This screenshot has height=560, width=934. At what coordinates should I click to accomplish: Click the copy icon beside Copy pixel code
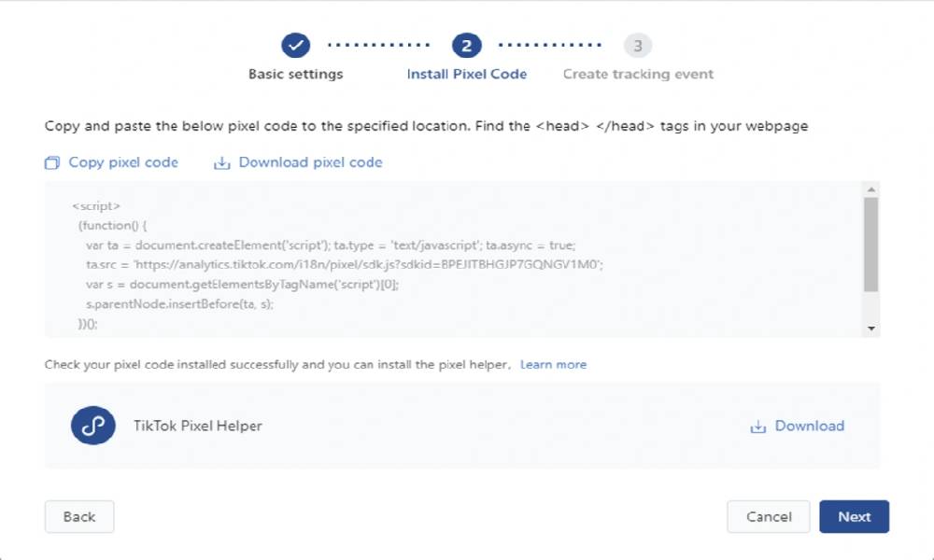tap(52, 163)
